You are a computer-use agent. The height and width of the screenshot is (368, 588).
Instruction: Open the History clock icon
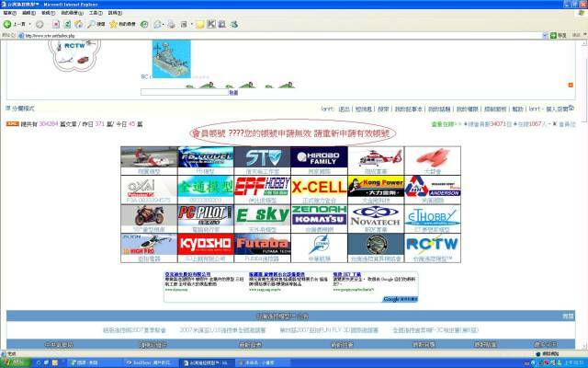pos(144,25)
